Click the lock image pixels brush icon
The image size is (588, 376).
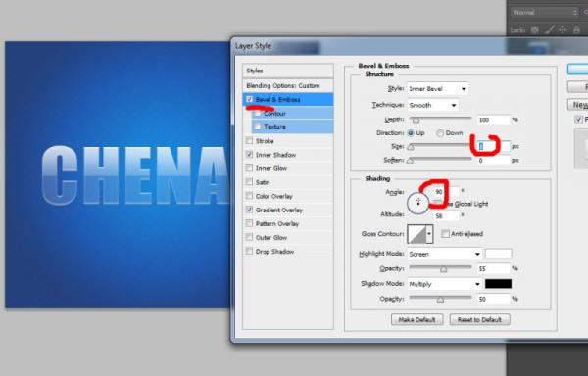pos(549,30)
